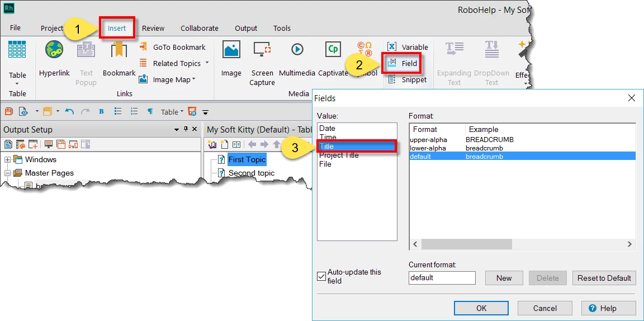This screenshot has width=644, height=321.
Task: Switch to the Review ribbon tab
Action: (x=153, y=29)
